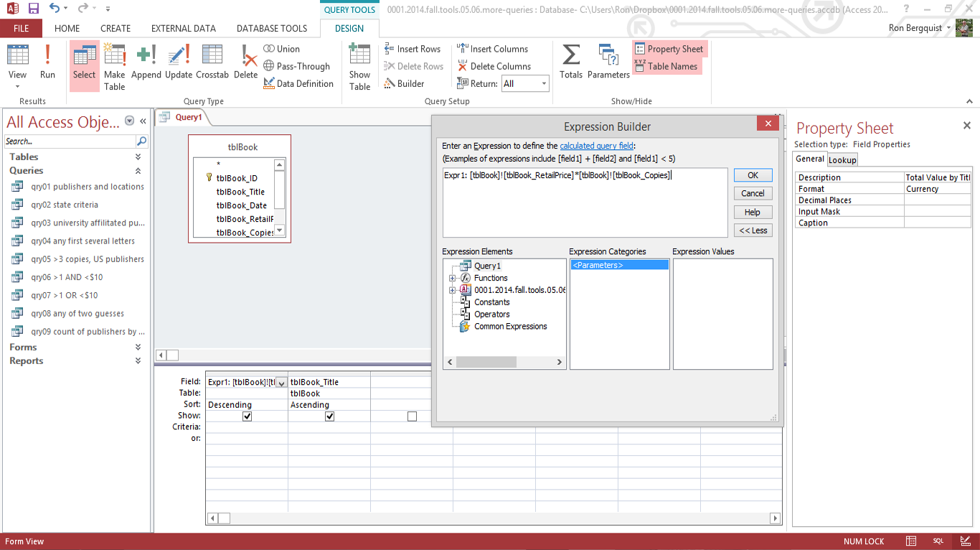This screenshot has height=550, width=980.
Task: Uncheck Show box for Expr1 column
Action: point(248,416)
